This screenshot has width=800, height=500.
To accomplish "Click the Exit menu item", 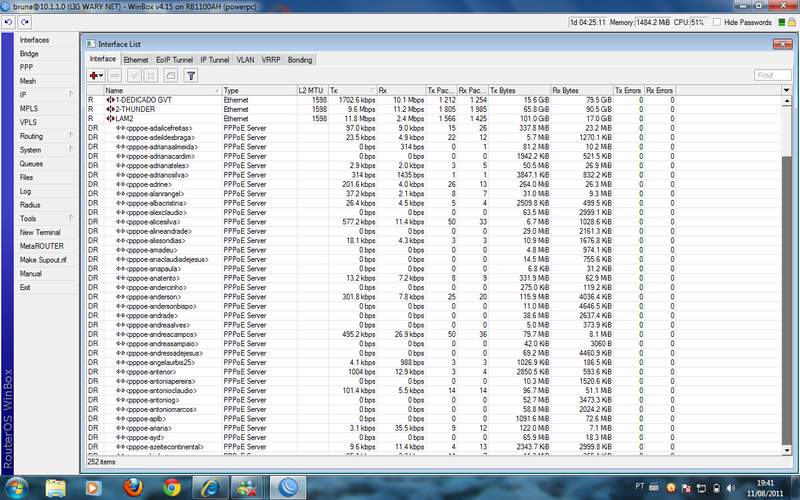I will [x=25, y=287].
